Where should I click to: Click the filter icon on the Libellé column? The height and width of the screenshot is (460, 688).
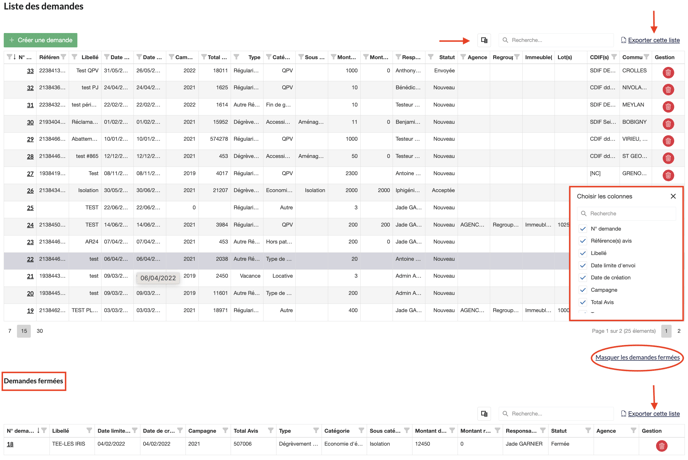tap(75, 58)
